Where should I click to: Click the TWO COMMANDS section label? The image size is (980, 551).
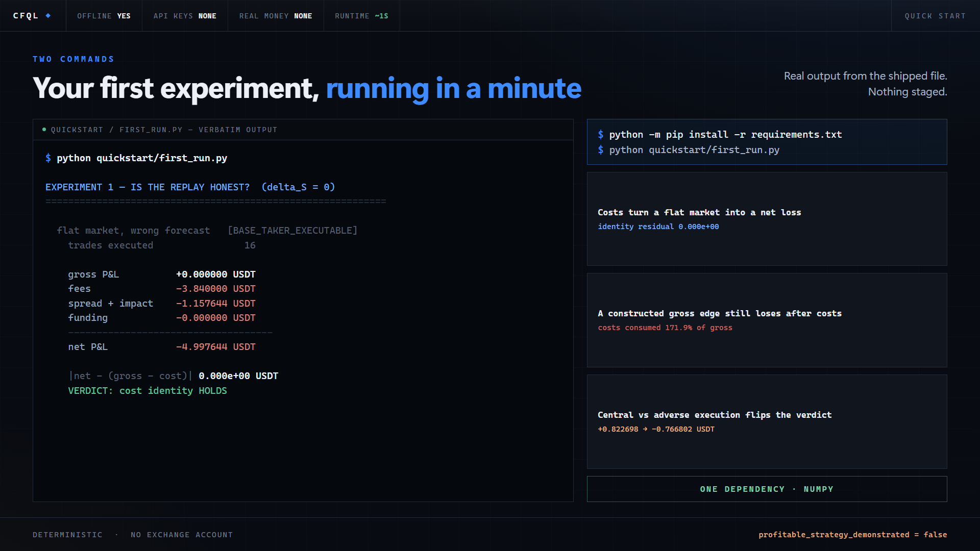tap(73, 59)
